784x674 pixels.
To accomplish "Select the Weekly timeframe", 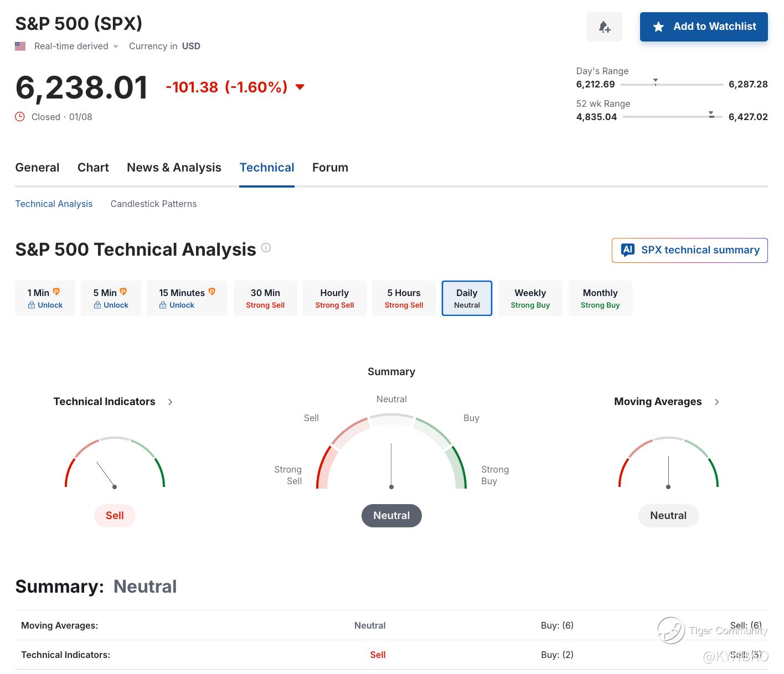I will click(530, 298).
